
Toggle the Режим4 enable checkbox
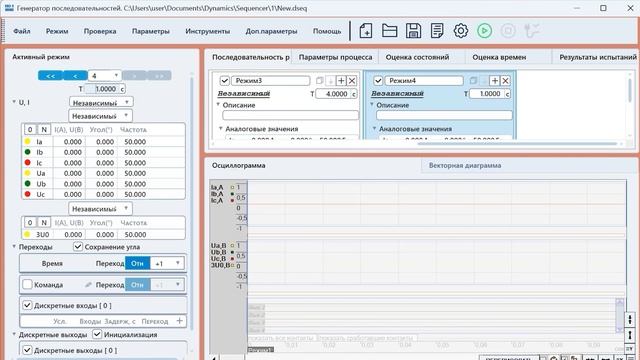click(x=378, y=81)
